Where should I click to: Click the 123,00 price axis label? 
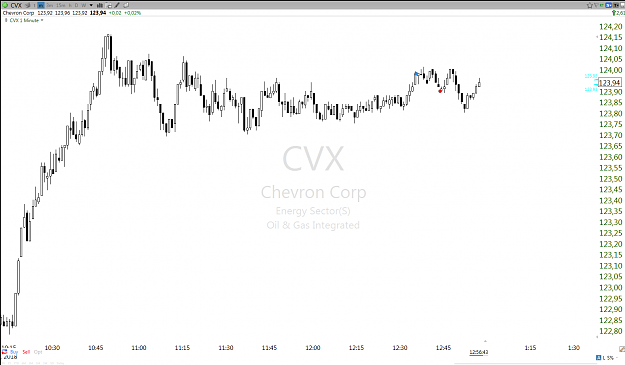coord(611,287)
